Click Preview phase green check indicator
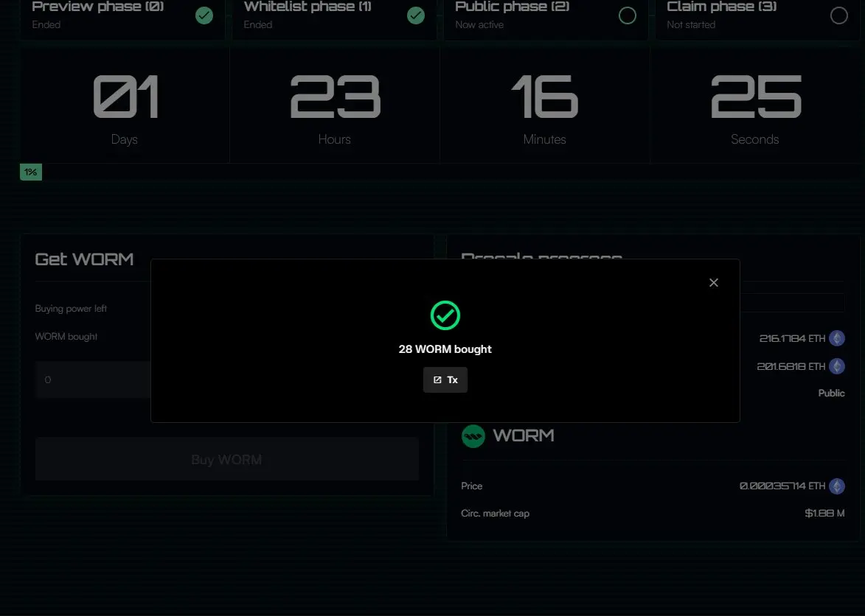 click(x=204, y=15)
